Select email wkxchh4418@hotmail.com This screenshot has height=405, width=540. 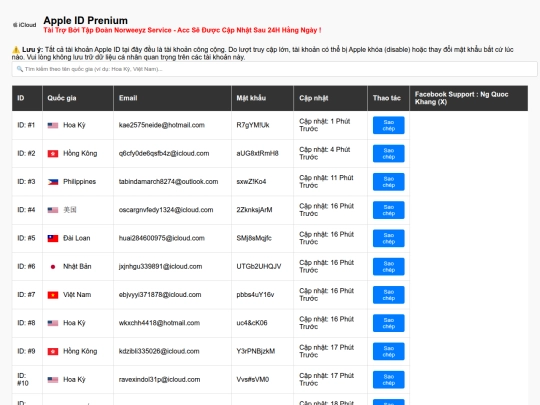159,323
